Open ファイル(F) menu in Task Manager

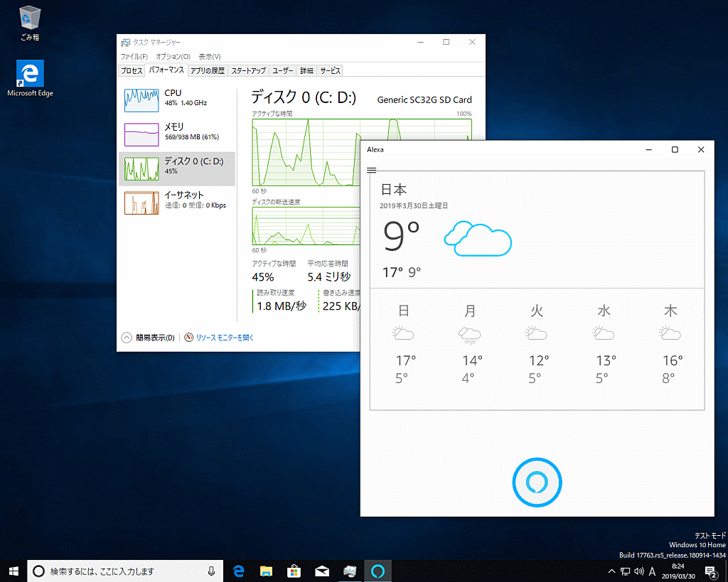pos(134,57)
